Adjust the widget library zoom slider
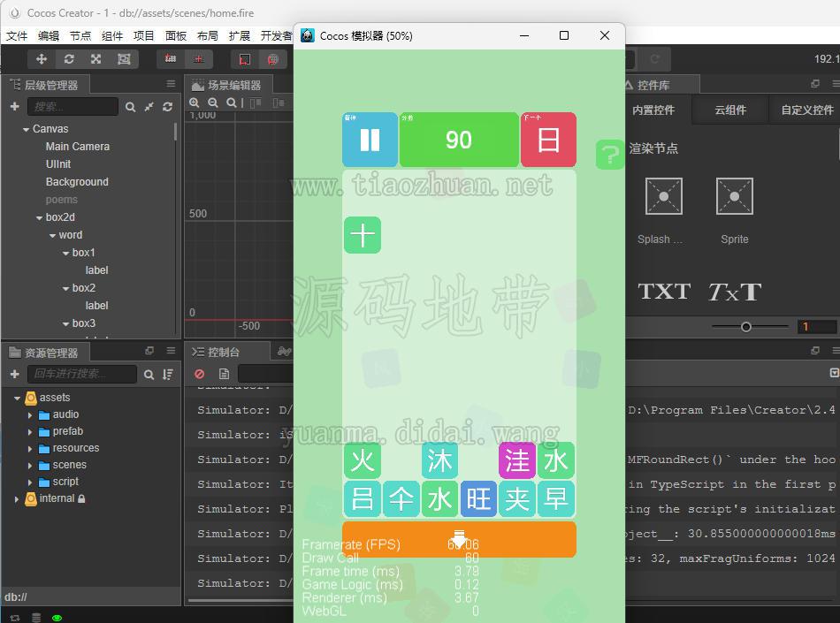840x623 pixels. [x=745, y=326]
